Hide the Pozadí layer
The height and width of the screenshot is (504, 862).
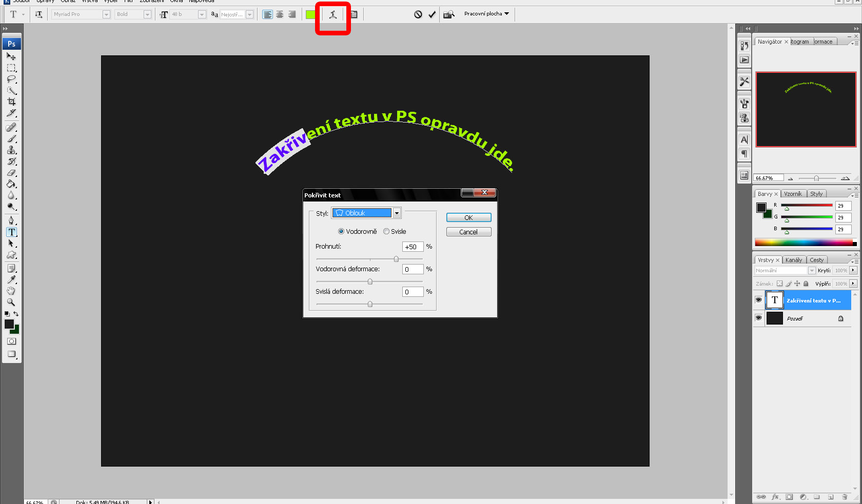tap(758, 318)
